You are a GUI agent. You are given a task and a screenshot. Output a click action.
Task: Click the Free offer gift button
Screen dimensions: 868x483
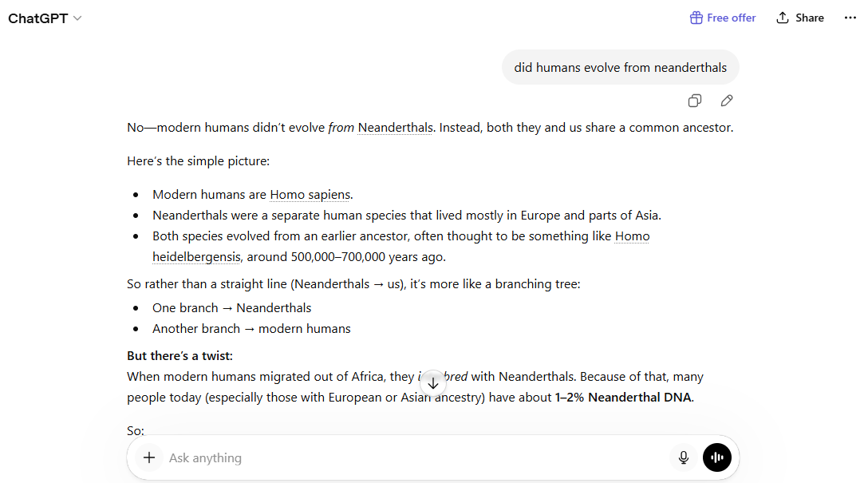(723, 18)
